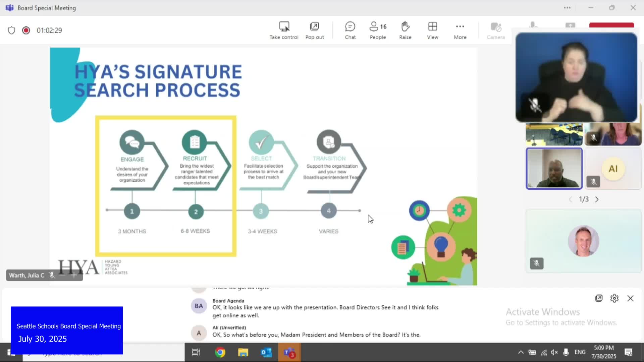Viewport: 644px width, 362px height.
Task: Go to next page of participant videos
Action: point(597,199)
